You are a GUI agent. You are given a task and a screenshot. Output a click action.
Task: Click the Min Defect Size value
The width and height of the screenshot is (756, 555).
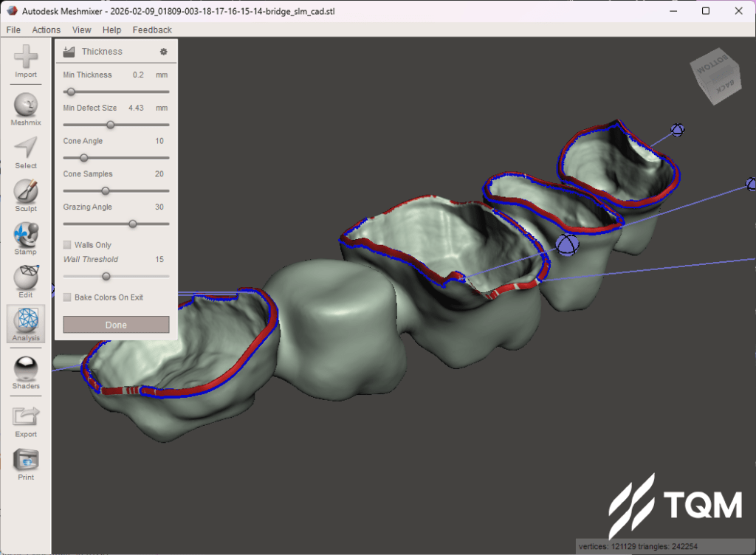tap(136, 108)
